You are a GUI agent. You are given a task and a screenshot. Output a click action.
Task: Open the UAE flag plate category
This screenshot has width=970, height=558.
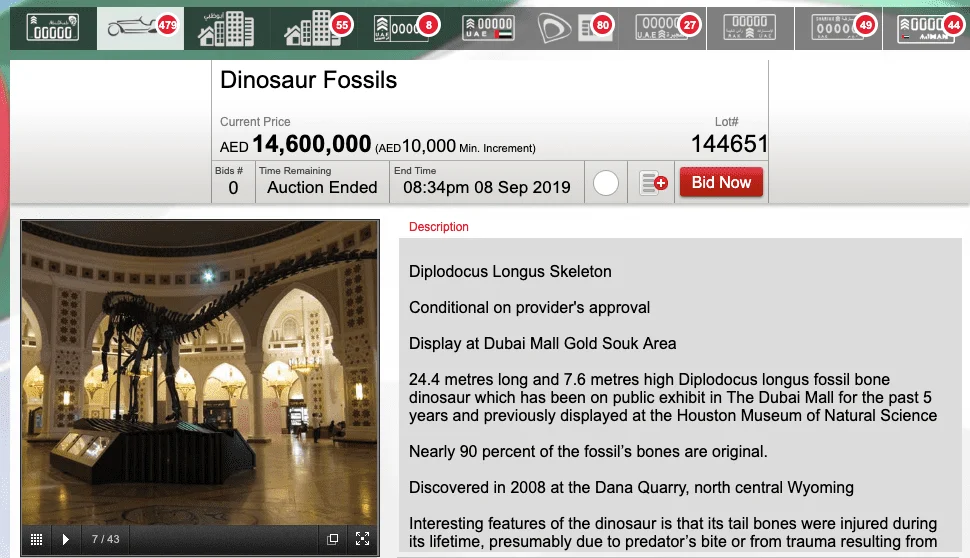[489, 28]
